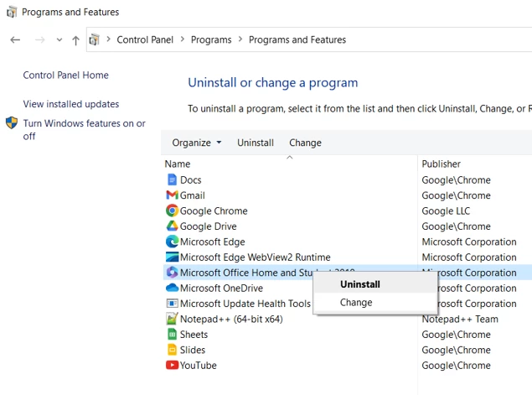
Task: Click the Gmail app icon
Action: coord(172,195)
